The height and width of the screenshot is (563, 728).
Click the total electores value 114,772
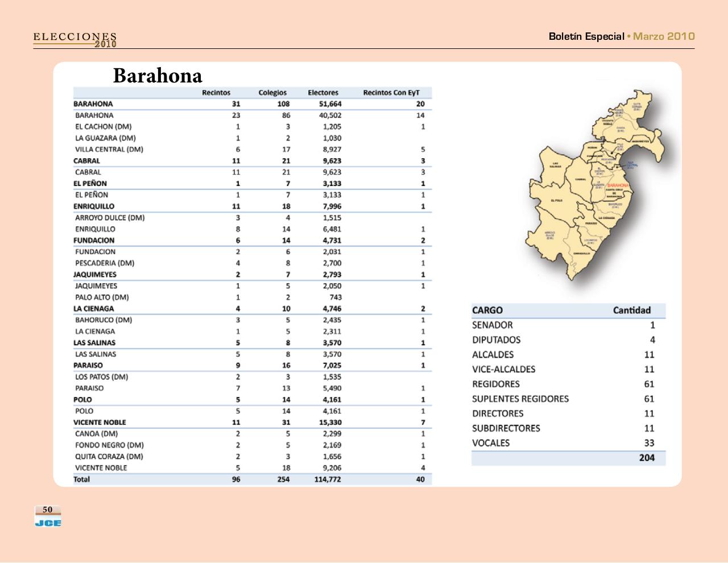(328, 479)
